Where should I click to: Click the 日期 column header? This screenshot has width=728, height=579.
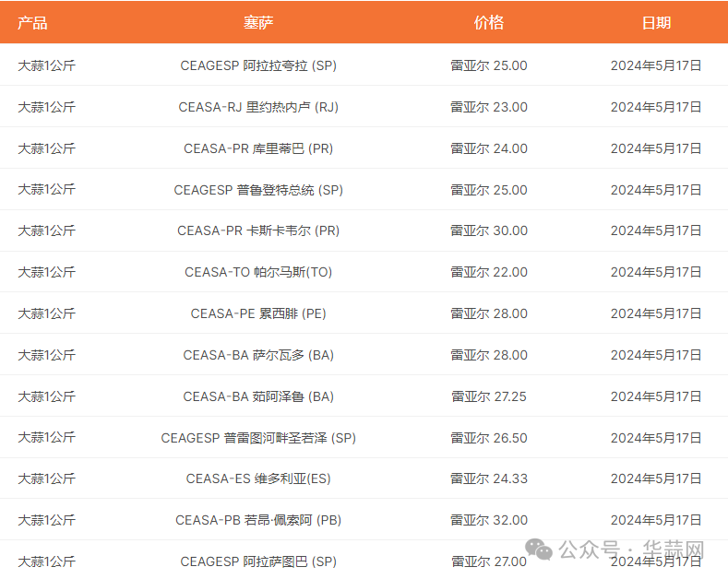656,23
